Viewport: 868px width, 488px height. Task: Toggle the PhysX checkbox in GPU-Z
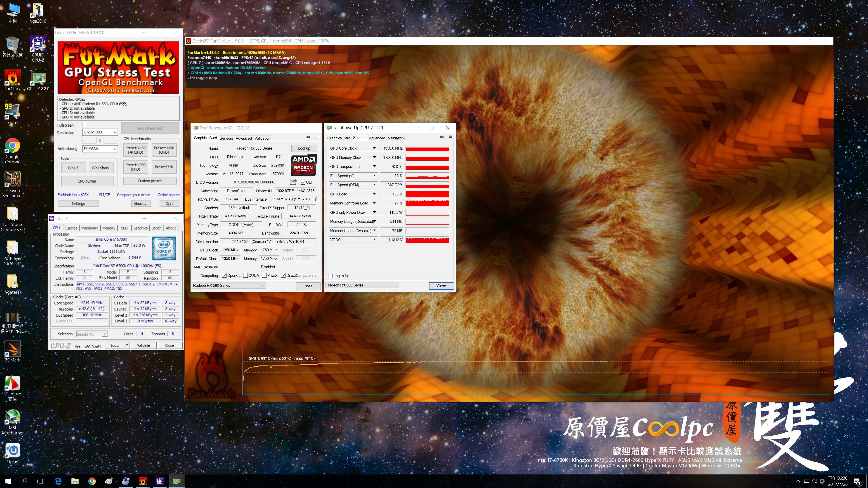point(264,275)
